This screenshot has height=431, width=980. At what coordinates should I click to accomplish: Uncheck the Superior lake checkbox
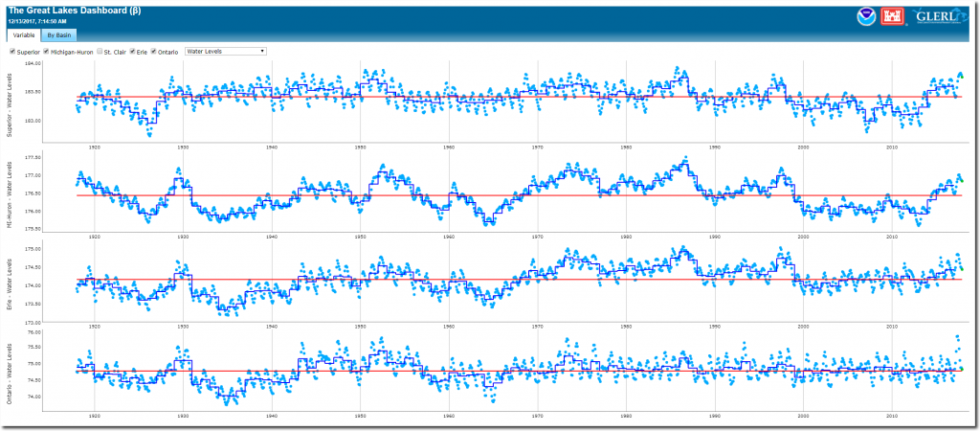click(12, 52)
